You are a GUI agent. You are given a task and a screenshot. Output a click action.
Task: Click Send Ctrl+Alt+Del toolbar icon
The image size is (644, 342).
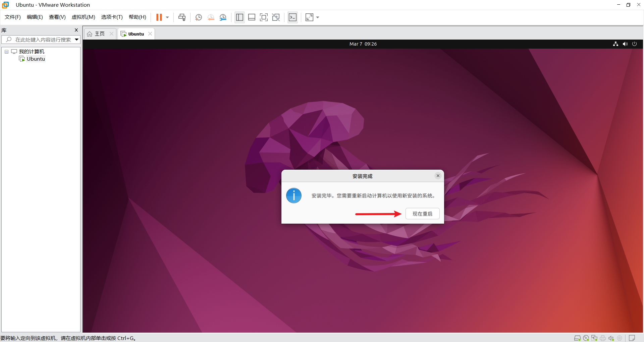(x=182, y=17)
